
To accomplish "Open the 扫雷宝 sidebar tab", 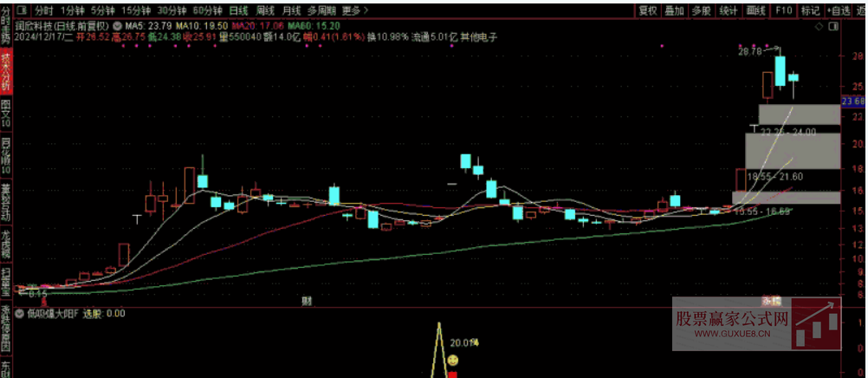I will [x=5, y=283].
